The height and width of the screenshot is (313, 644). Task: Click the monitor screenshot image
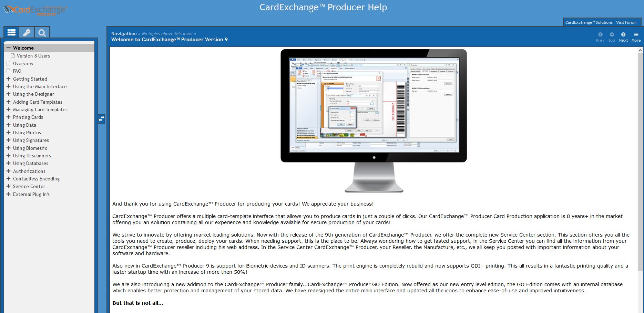374,121
